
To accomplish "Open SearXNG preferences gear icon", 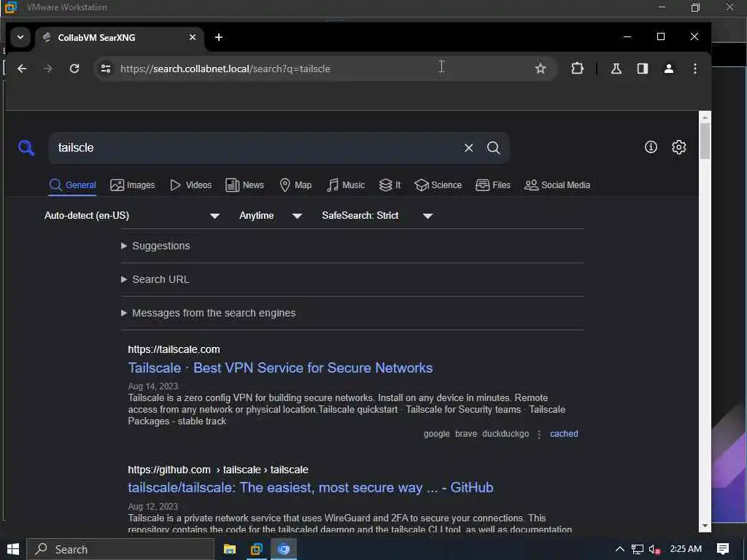I will 679,147.
